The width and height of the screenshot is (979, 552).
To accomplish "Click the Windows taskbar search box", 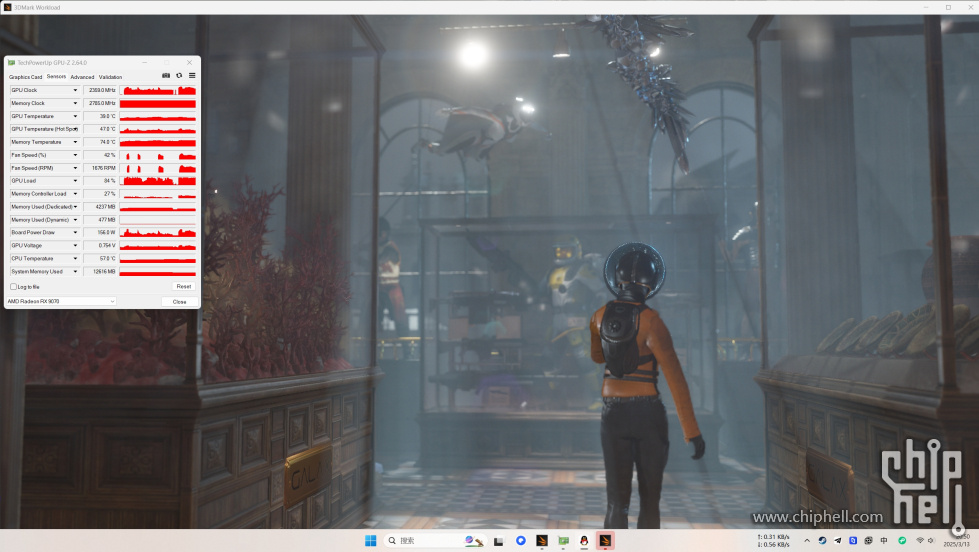I will [435, 541].
